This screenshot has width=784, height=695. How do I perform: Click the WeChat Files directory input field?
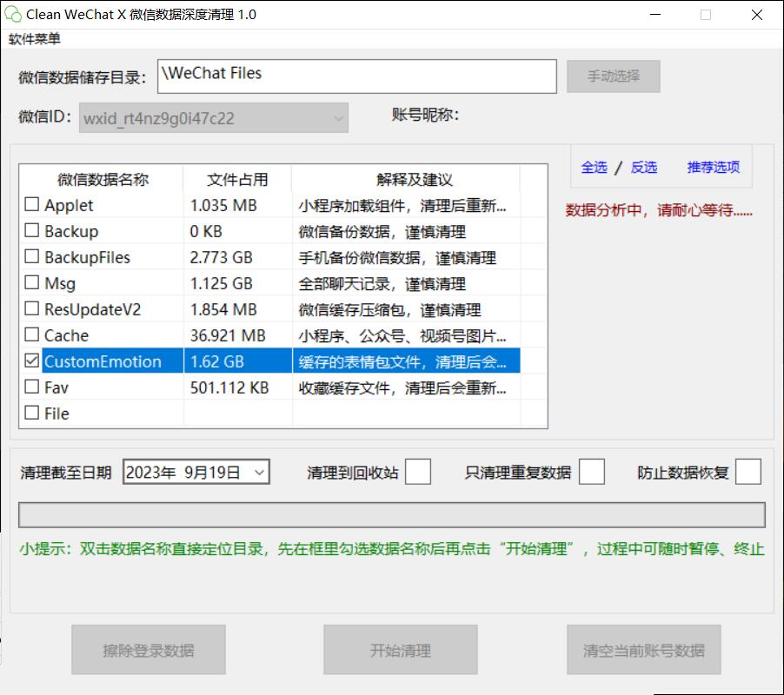click(x=356, y=76)
